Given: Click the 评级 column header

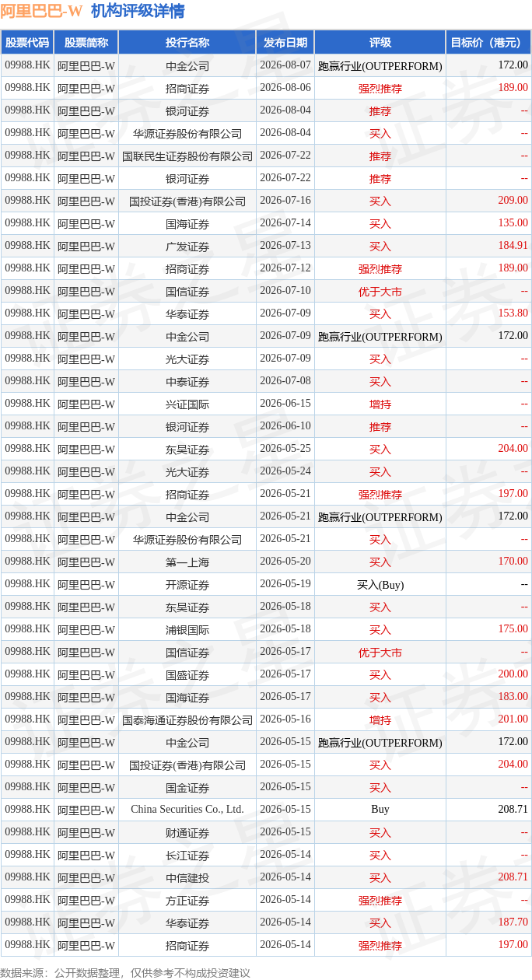Looking at the screenshot, I should [x=380, y=43].
